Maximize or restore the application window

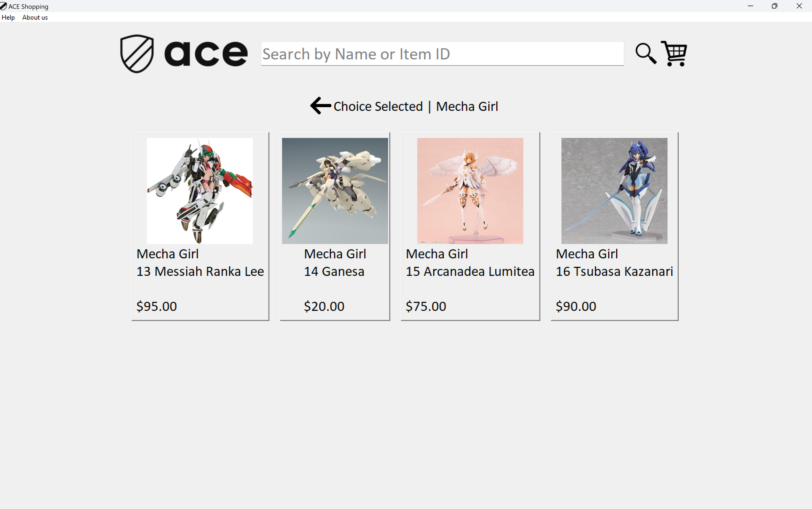point(775,6)
